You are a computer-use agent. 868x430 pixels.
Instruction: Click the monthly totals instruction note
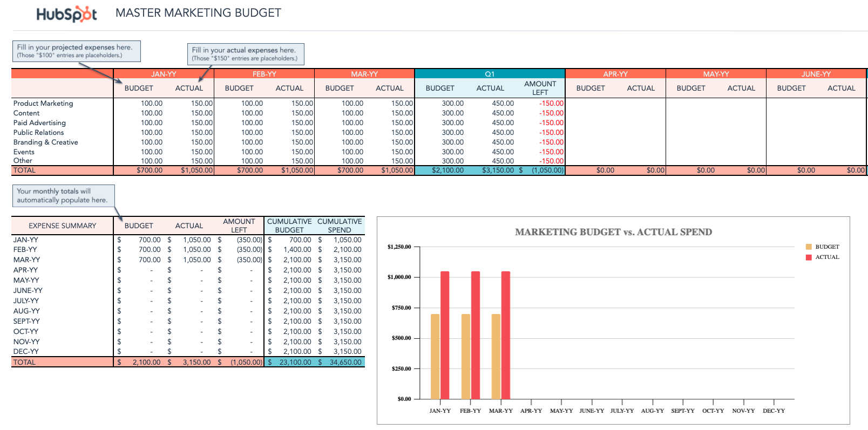pyautogui.click(x=64, y=195)
